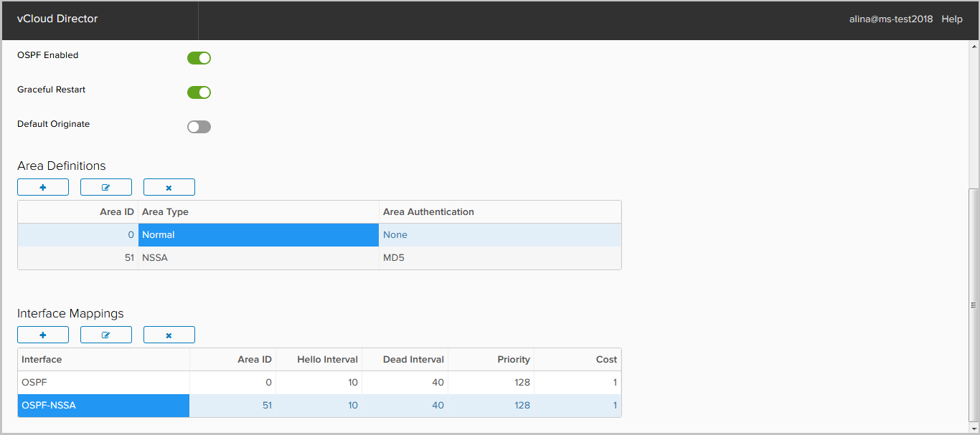
Task: Click the edit pencil icon under Area Definitions
Action: pyautogui.click(x=106, y=187)
